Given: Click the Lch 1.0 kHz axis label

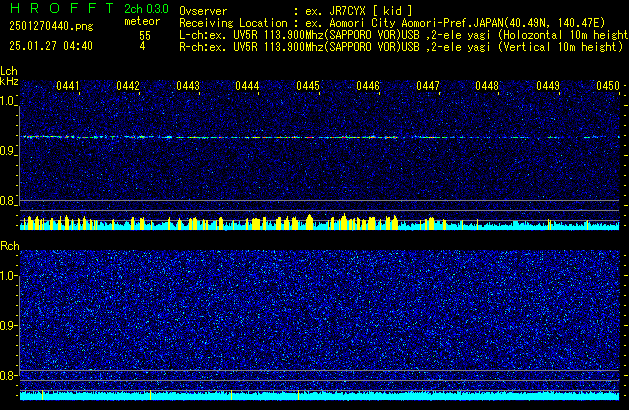Looking at the screenshot, I should point(8,101).
